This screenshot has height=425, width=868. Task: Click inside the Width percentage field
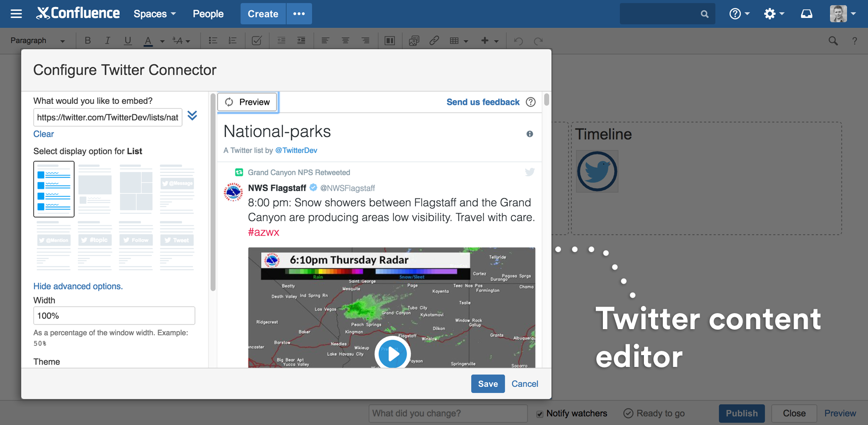(x=114, y=315)
